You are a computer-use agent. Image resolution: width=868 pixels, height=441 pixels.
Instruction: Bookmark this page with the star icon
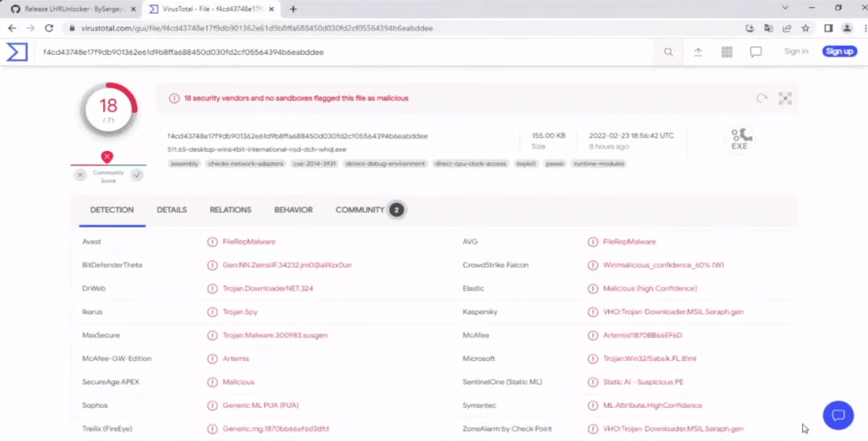(x=806, y=28)
